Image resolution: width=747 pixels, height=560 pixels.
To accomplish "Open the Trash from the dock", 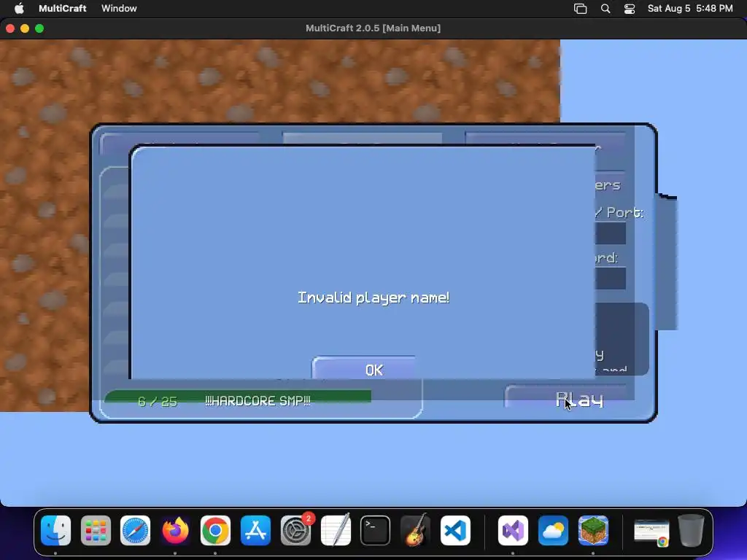I will point(692,530).
